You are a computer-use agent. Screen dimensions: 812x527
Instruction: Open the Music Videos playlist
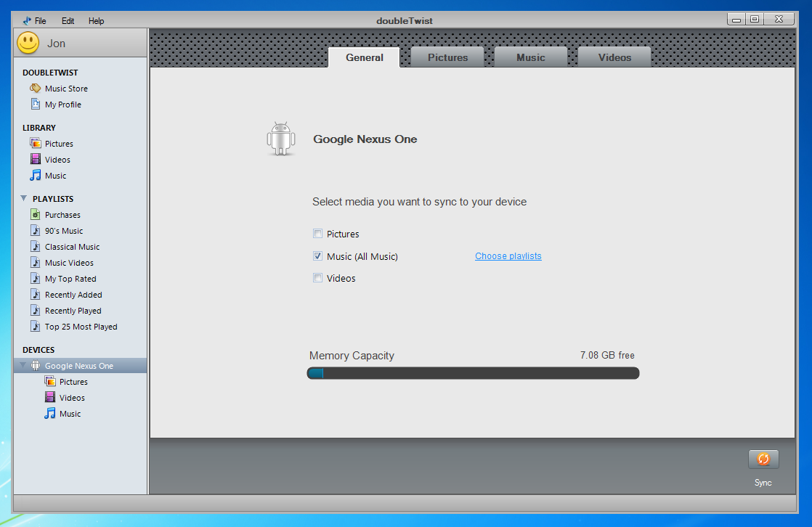point(69,263)
